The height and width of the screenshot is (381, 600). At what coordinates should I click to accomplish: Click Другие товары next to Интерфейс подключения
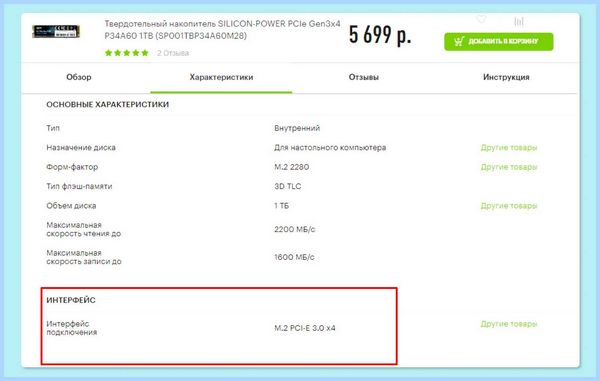[x=509, y=324]
